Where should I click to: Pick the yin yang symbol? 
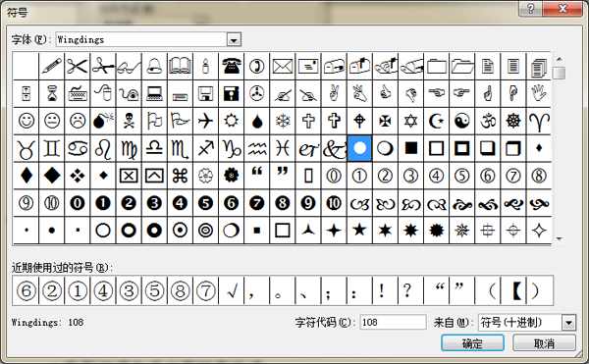point(462,121)
